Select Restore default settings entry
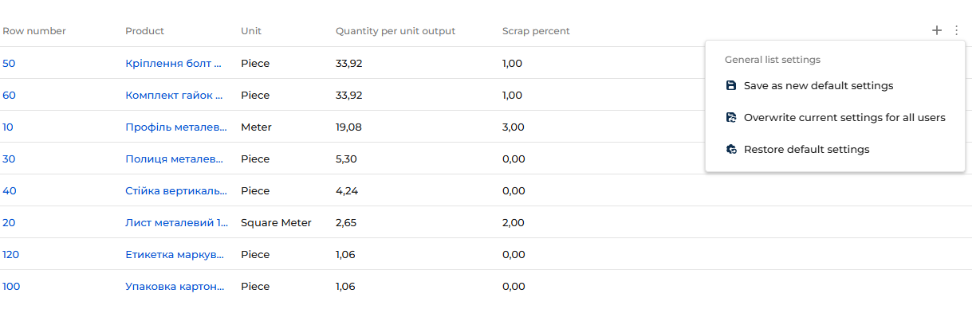Screen dimensions: 980x325 806,149
